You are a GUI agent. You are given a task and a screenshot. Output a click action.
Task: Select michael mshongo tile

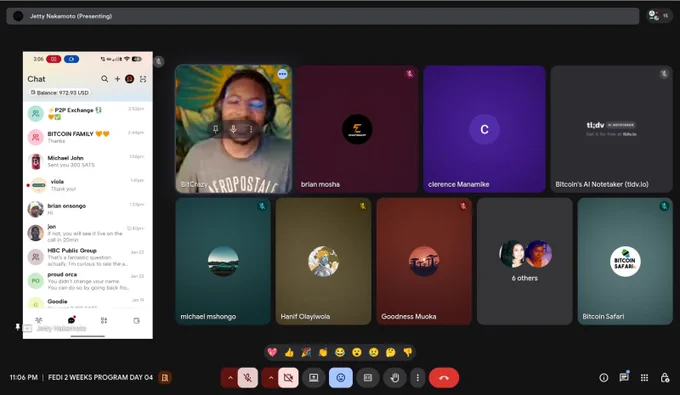[223, 261]
